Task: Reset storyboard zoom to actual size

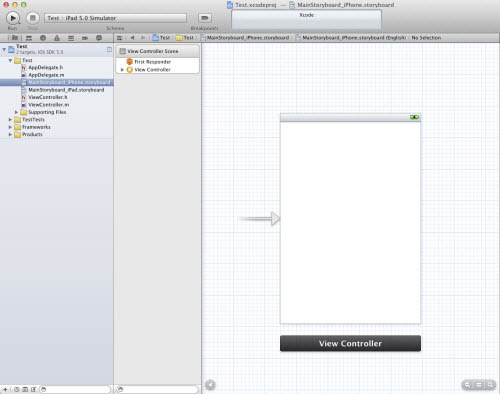Action: point(479,385)
